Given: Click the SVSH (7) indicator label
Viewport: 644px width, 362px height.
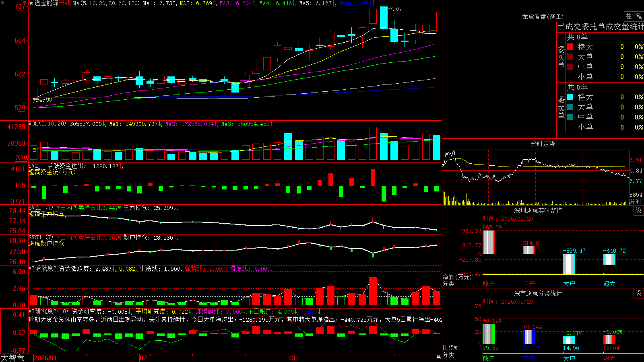Looking at the screenshot, I should 41,238.
